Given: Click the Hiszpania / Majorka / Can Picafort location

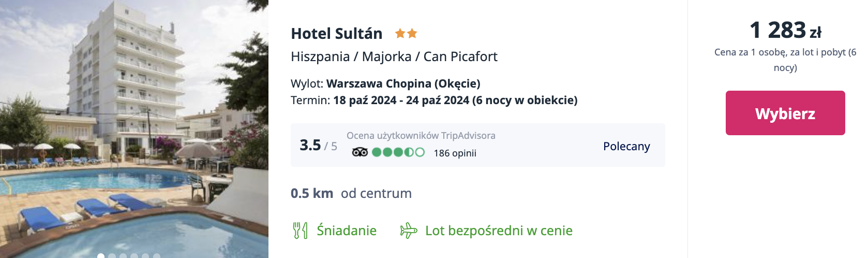Looking at the screenshot, I should click(394, 56).
